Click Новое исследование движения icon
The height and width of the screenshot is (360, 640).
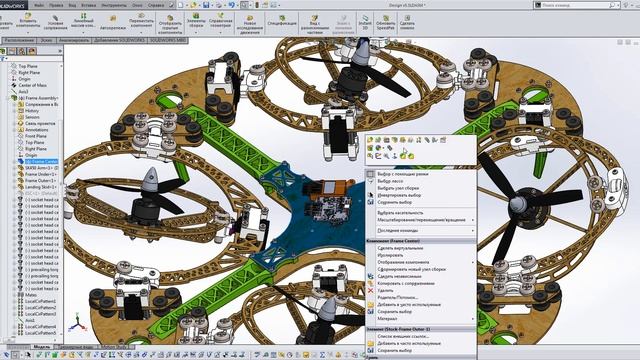coord(249,18)
